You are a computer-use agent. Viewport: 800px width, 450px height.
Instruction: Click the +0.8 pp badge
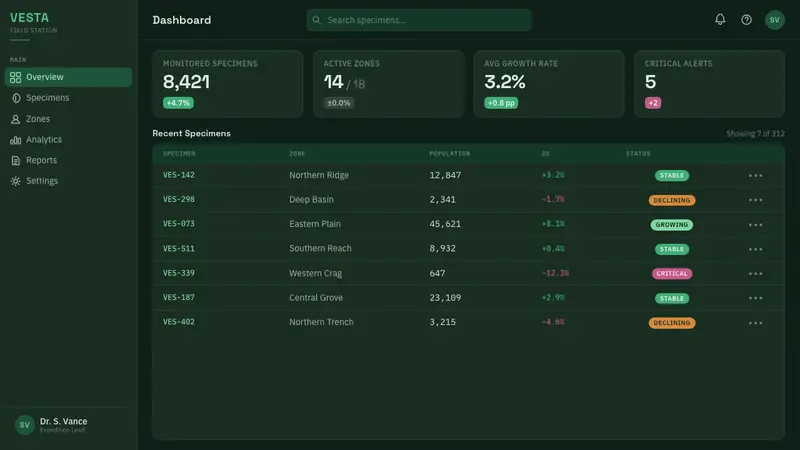pos(501,103)
